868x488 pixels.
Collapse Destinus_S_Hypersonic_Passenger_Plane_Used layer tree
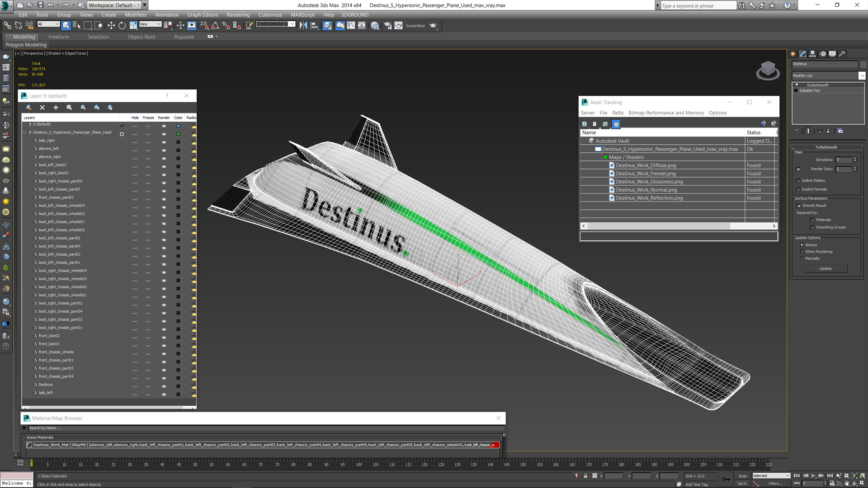tap(25, 132)
